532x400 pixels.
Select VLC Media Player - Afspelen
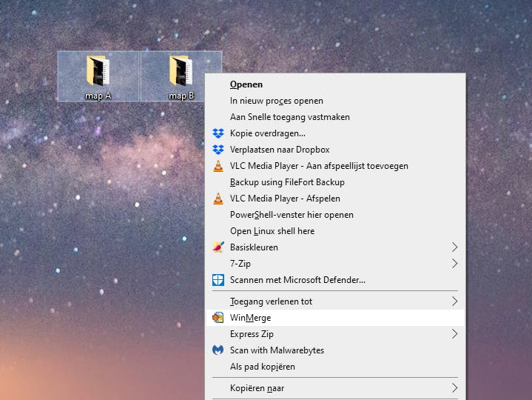335,199
